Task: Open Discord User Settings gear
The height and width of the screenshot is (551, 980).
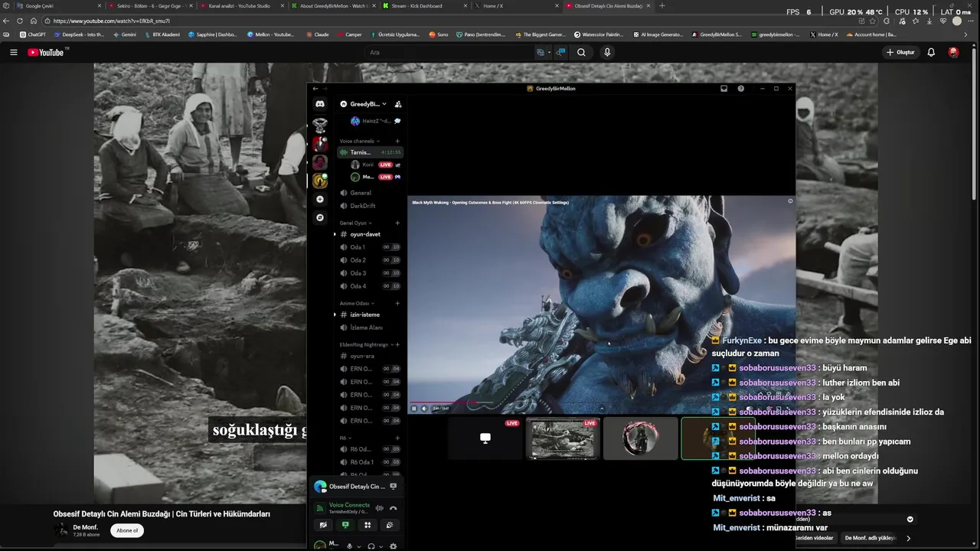Action: 394,546
